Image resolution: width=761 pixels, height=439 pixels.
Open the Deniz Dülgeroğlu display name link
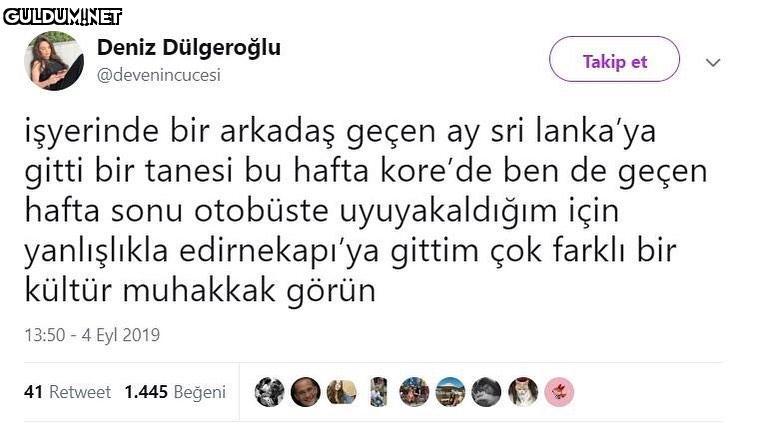pyautogui.click(x=188, y=48)
